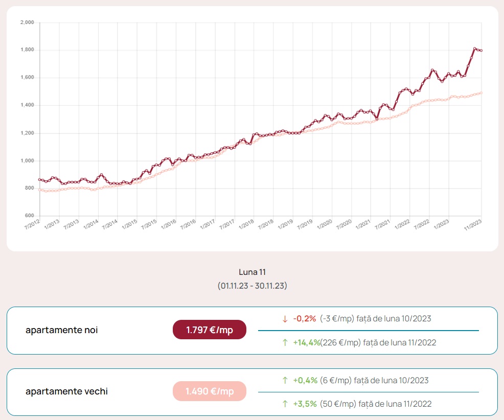The image size is (504, 420).
Task: Click the red -0,2% change value
Action: point(305,319)
